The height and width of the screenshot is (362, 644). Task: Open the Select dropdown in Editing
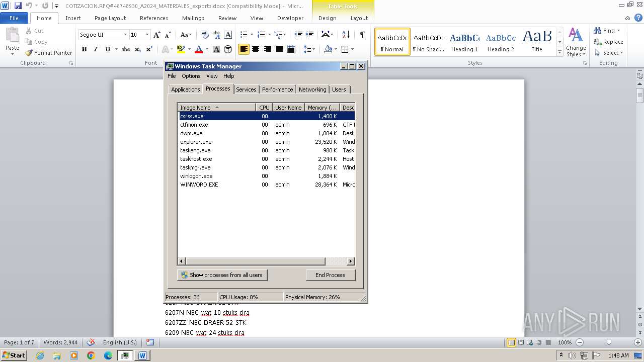pyautogui.click(x=609, y=53)
